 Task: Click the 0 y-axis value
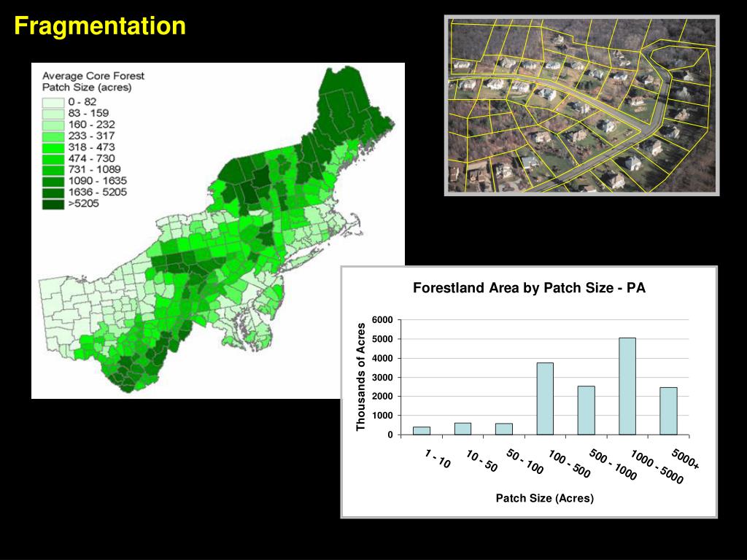(x=391, y=435)
